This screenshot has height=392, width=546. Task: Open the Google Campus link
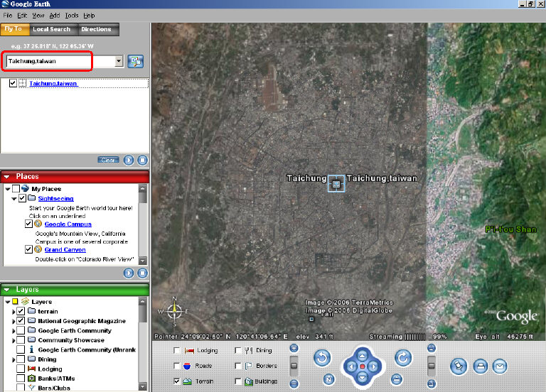68,224
